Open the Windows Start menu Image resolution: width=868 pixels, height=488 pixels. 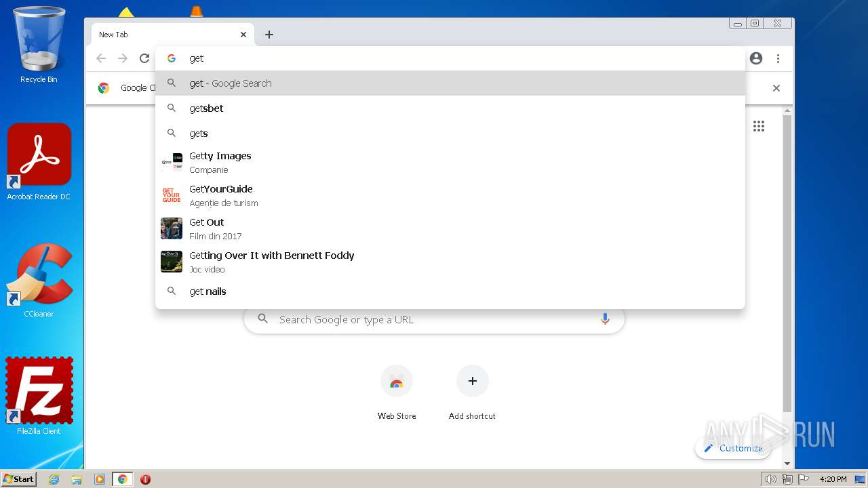click(x=18, y=479)
